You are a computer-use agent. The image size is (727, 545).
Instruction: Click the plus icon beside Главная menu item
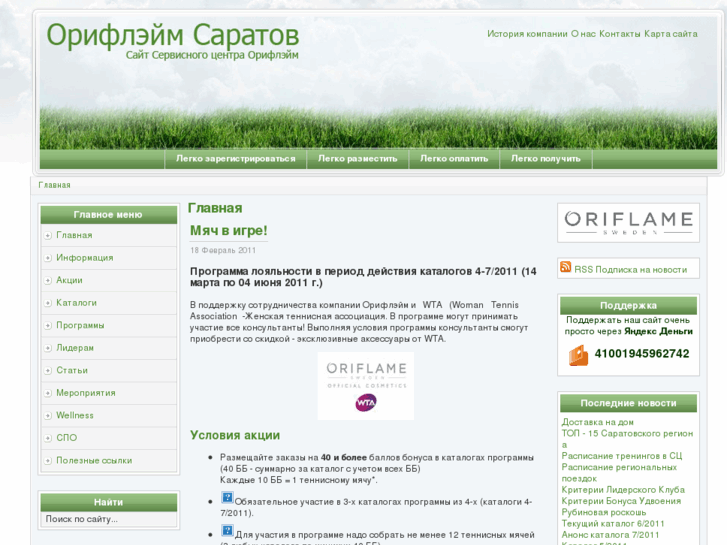(48, 236)
